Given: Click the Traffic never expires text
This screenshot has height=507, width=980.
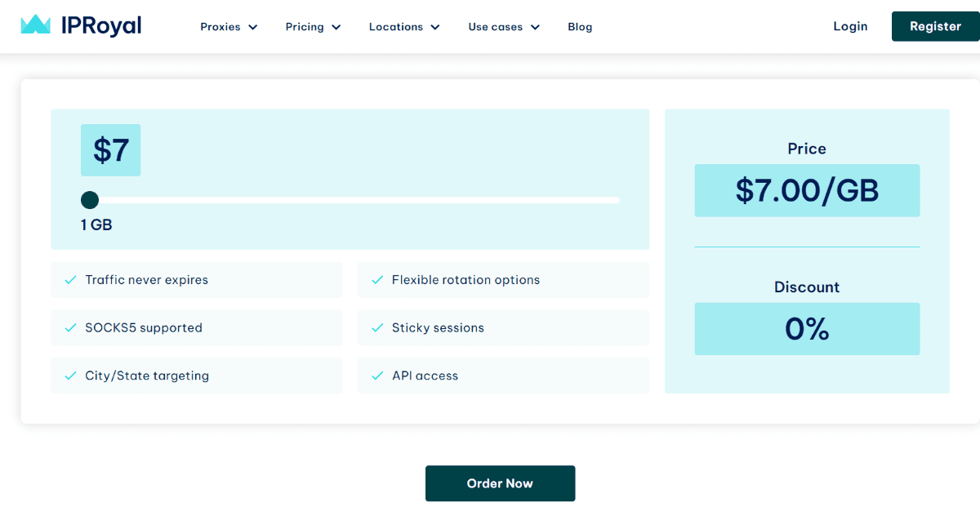Looking at the screenshot, I should 147,280.
